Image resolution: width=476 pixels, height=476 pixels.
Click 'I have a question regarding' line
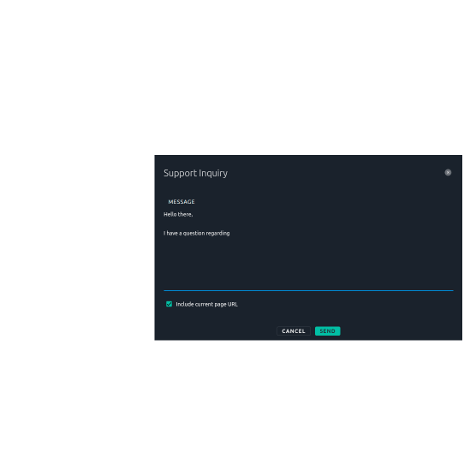click(x=196, y=233)
